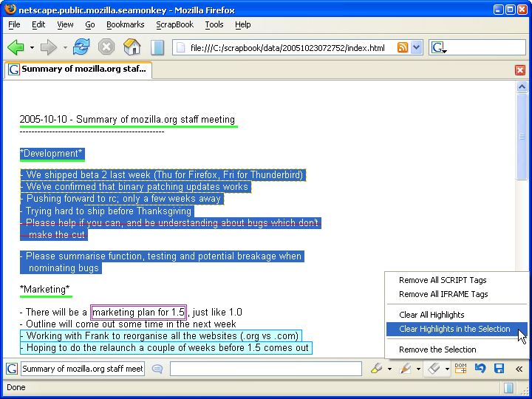Open the View menu
The image size is (532, 399).
point(65,25)
